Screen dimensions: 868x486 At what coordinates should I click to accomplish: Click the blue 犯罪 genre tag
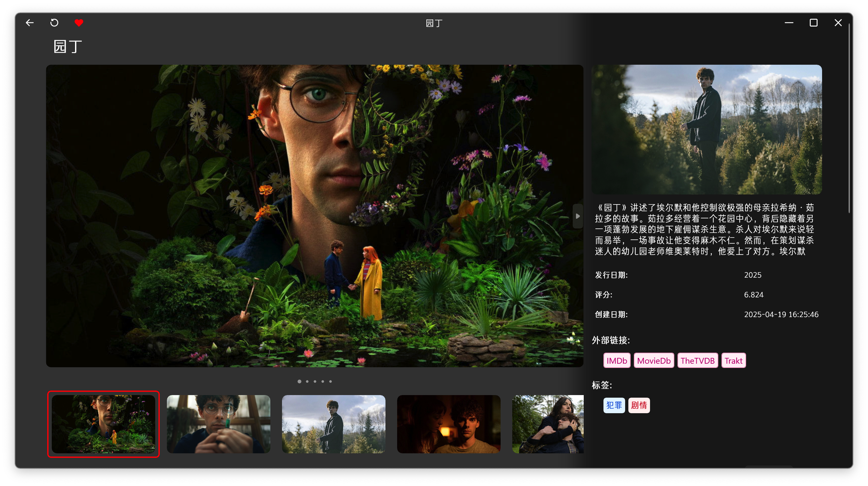pyautogui.click(x=613, y=405)
